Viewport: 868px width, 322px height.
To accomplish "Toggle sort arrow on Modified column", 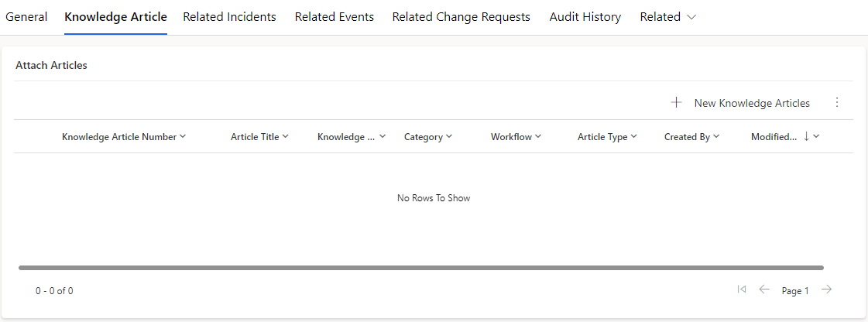I will coord(806,136).
